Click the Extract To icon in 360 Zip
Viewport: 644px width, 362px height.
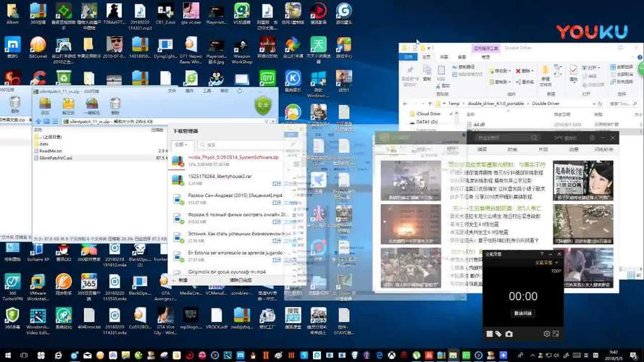pos(68,106)
